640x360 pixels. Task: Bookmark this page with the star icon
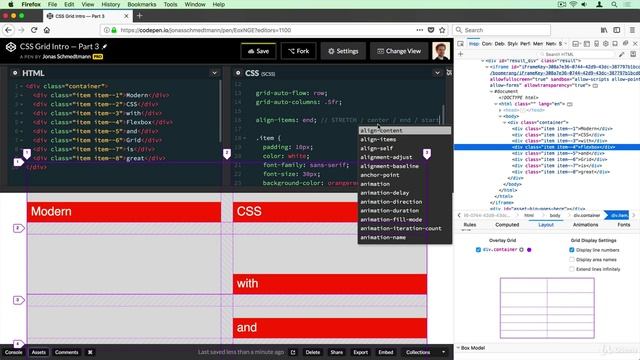pos(442,30)
